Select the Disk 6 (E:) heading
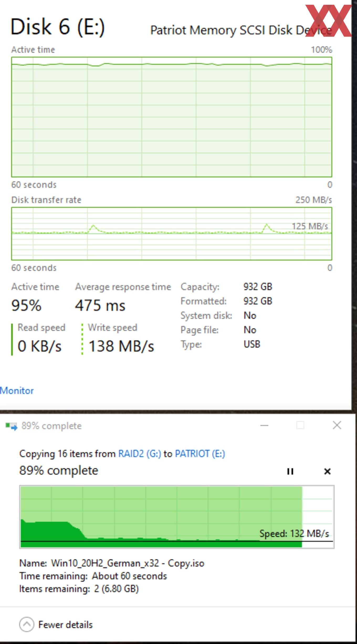Viewport: 357px width, 644px height. (x=57, y=27)
